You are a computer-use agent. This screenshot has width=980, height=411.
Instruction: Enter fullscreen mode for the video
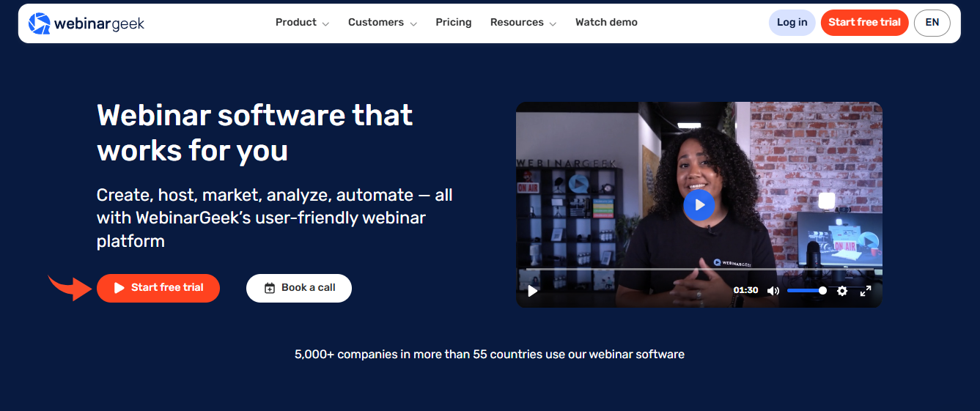click(866, 291)
